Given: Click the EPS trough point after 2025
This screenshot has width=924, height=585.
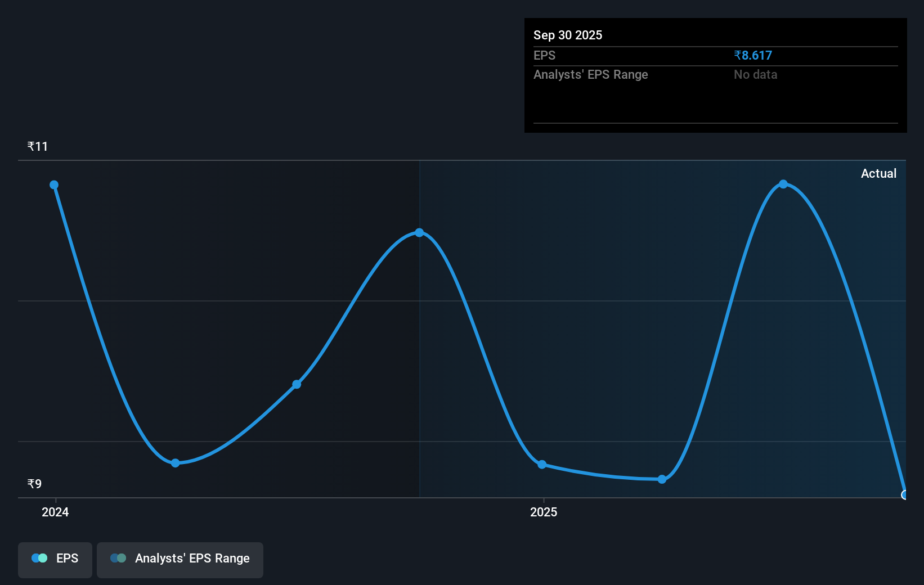Looking at the screenshot, I should tap(662, 479).
